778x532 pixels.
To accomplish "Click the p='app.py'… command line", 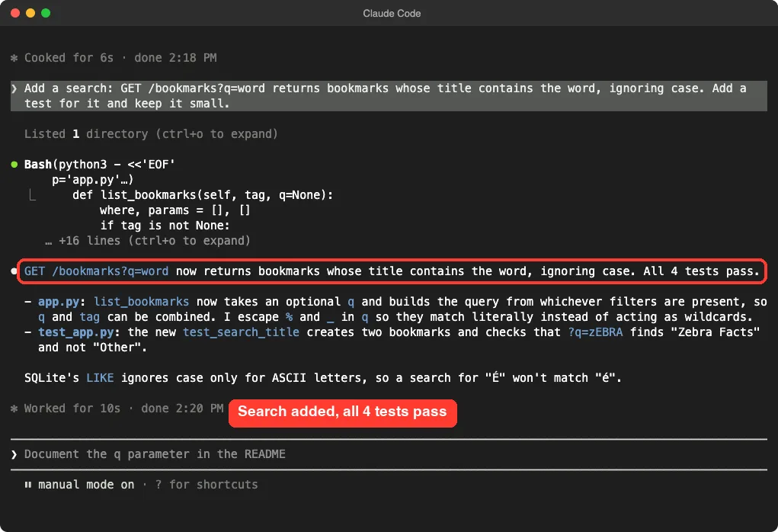I will pyautogui.click(x=93, y=180).
